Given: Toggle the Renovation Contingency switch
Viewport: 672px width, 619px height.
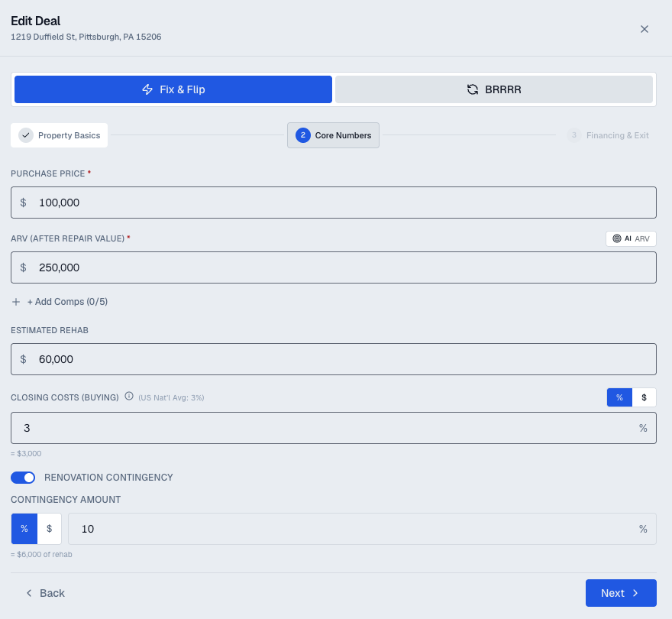Looking at the screenshot, I should click(x=23, y=478).
